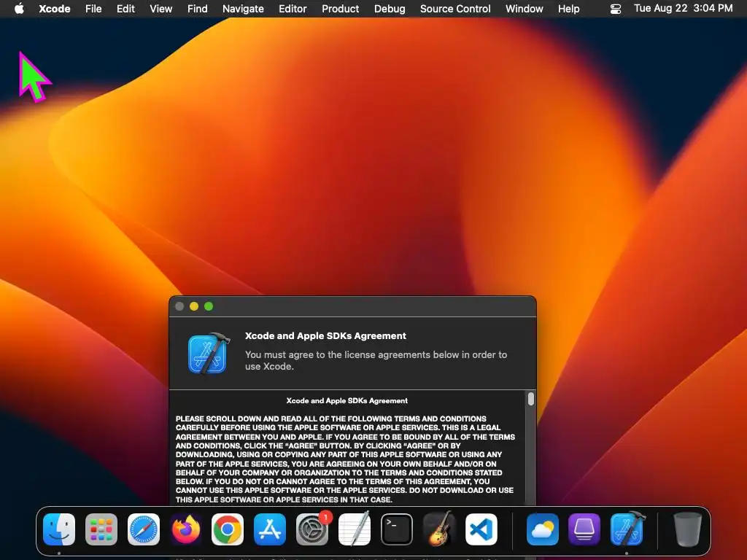The image size is (747, 560).
Task: Open the File menu
Action: click(93, 9)
